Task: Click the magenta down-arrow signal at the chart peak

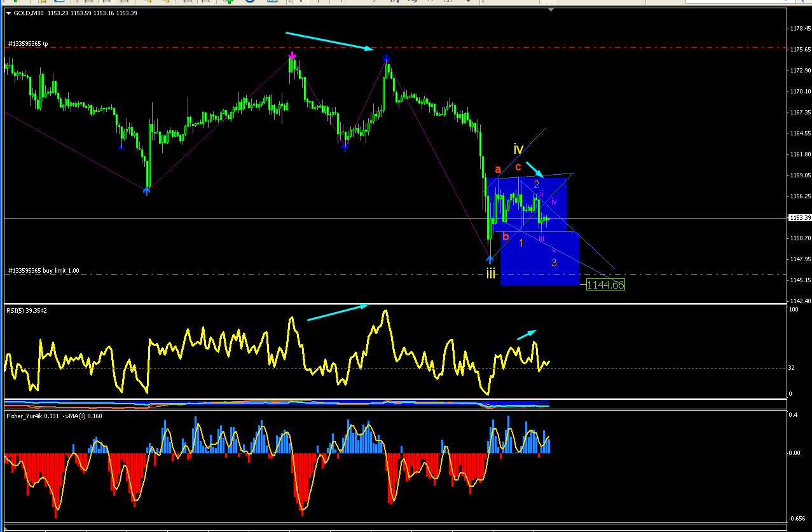Action: [292, 56]
